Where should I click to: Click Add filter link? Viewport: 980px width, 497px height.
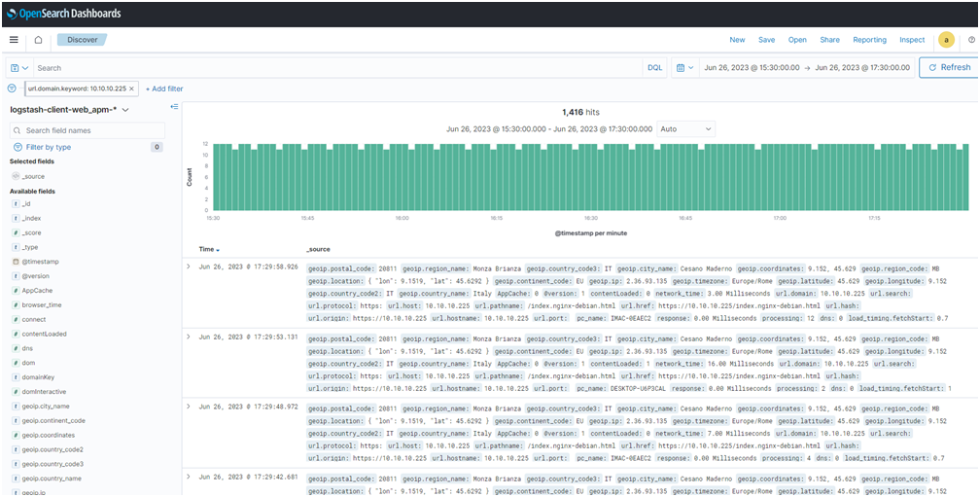click(x=164, y=89)
